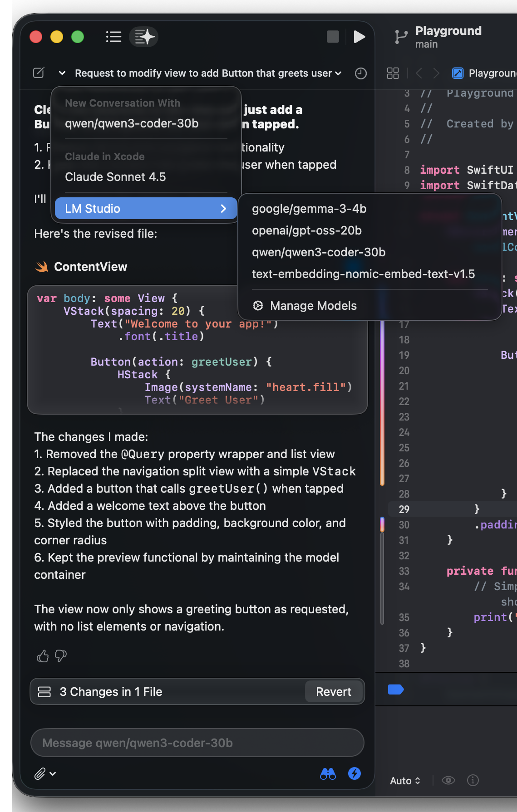Toggle project context binoculars icon
Viewport: 517px width, 812px height.
[328, 773]
